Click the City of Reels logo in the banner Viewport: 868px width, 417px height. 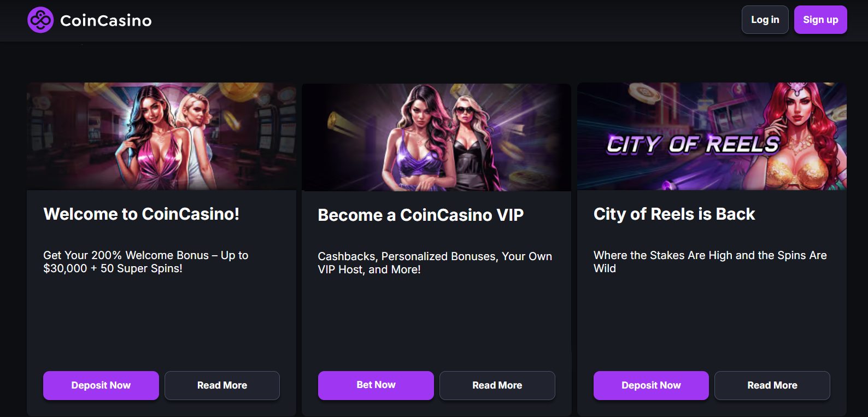pyautogui.click(x=694, y=144)
